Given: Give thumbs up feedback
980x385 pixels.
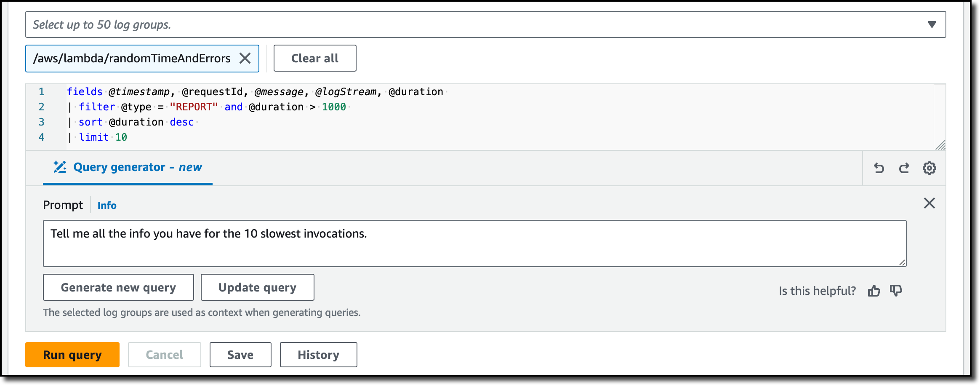Looking at the screenshot, I should [x=874, y=291].
